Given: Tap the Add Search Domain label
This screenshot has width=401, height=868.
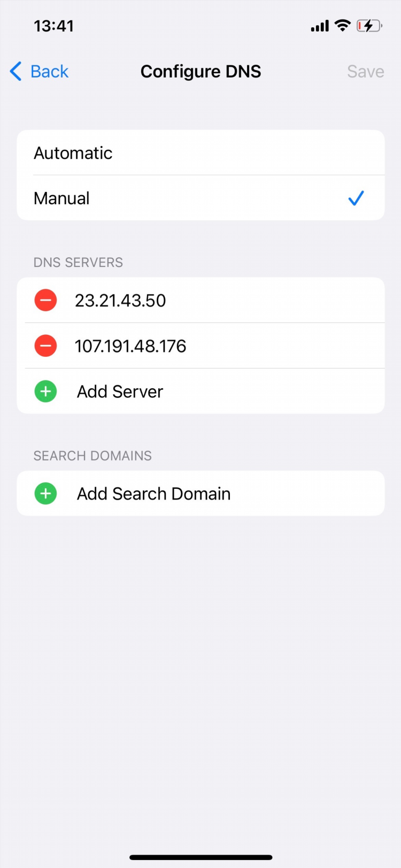Looking at the screenshot, I should coord(153,494).
